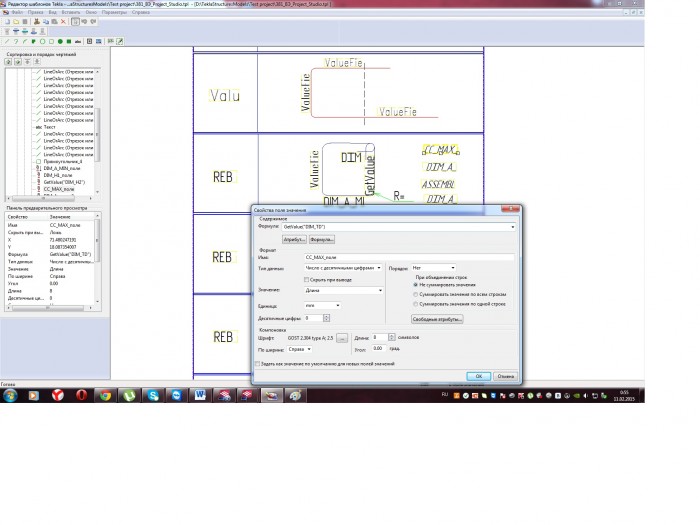Launch Skype from the Windows taskbar
The width and height of the screenshot is (700, 525).
click(x=153, y=395)
